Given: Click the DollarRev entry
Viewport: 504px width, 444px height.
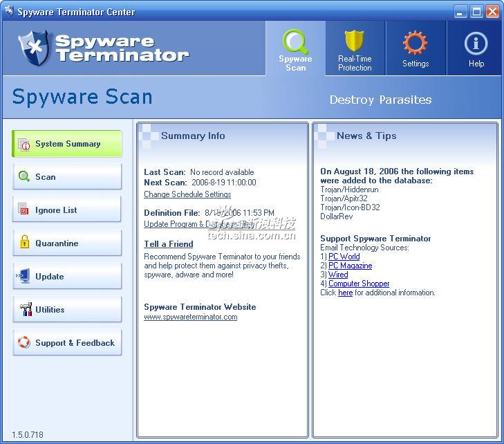Looking at the screenshot, I should click(337, 216).
